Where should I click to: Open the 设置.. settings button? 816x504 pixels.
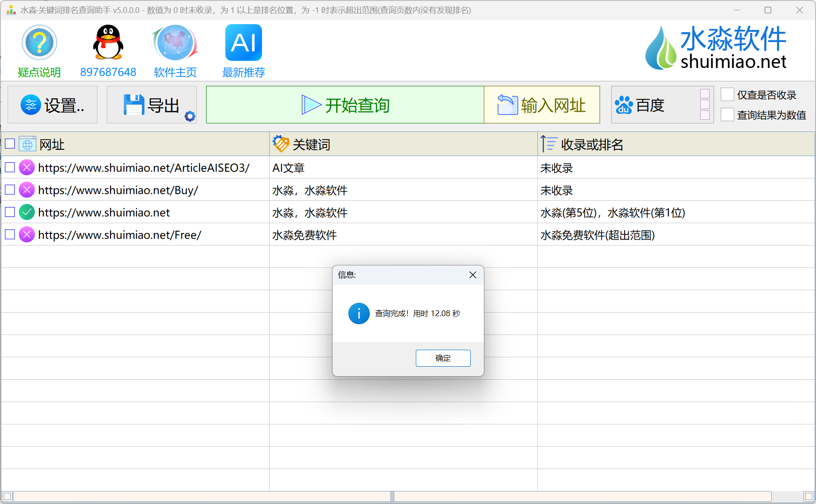tap(53, 105)
